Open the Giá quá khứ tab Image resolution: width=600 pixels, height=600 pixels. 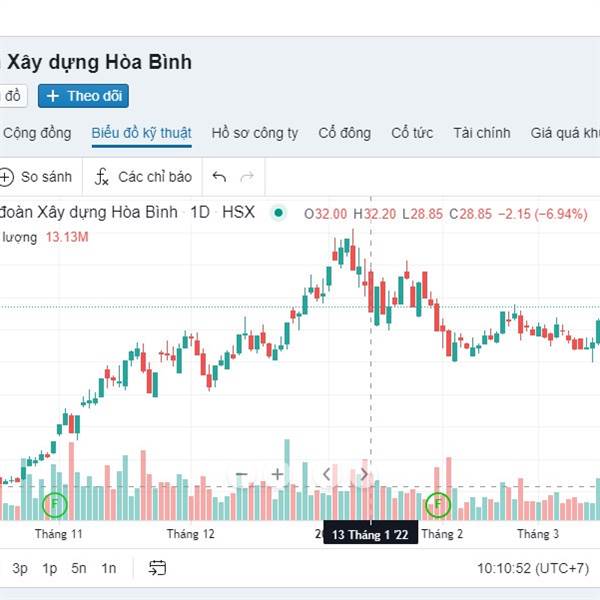pyautogui.click(x=565, y=133)
